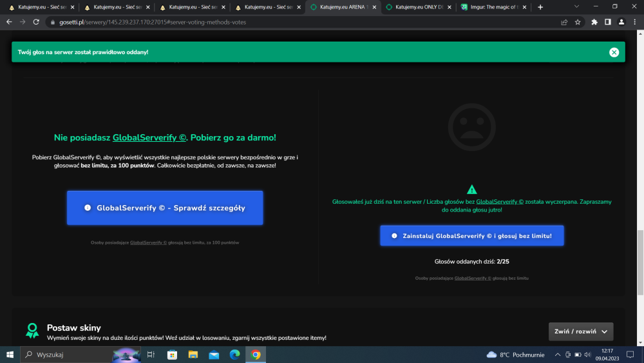Show hidden system tray icons
The image size is (644, 363).
point(557,355)
